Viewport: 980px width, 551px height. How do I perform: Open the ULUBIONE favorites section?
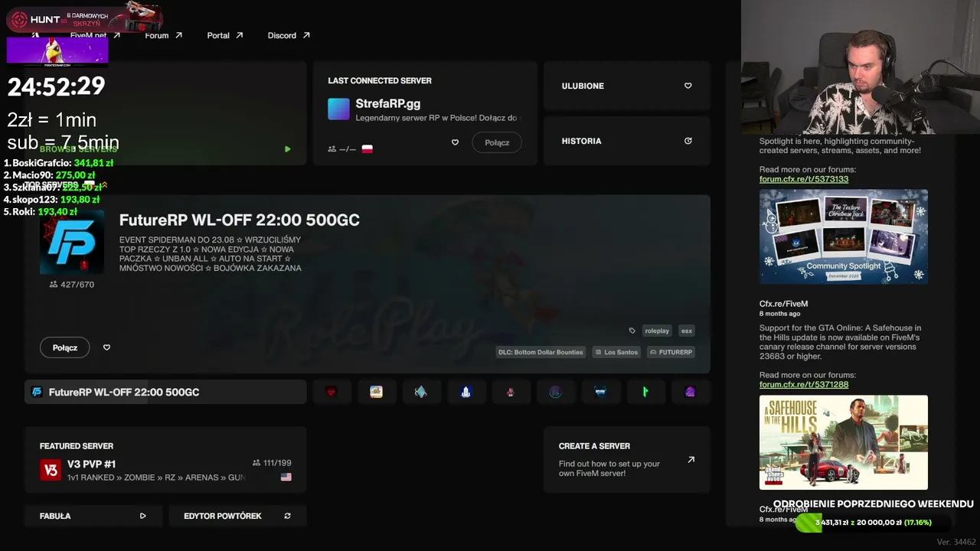[x=627, y=86]
